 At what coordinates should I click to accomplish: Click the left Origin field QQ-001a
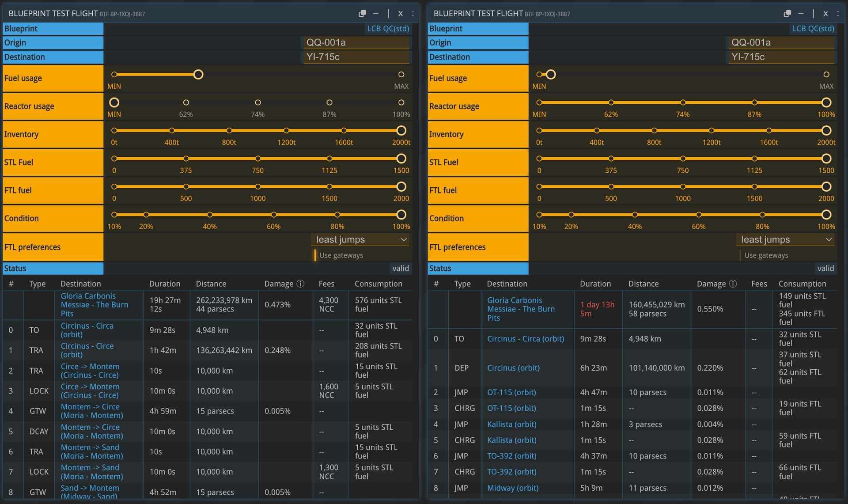pos(356,43)
